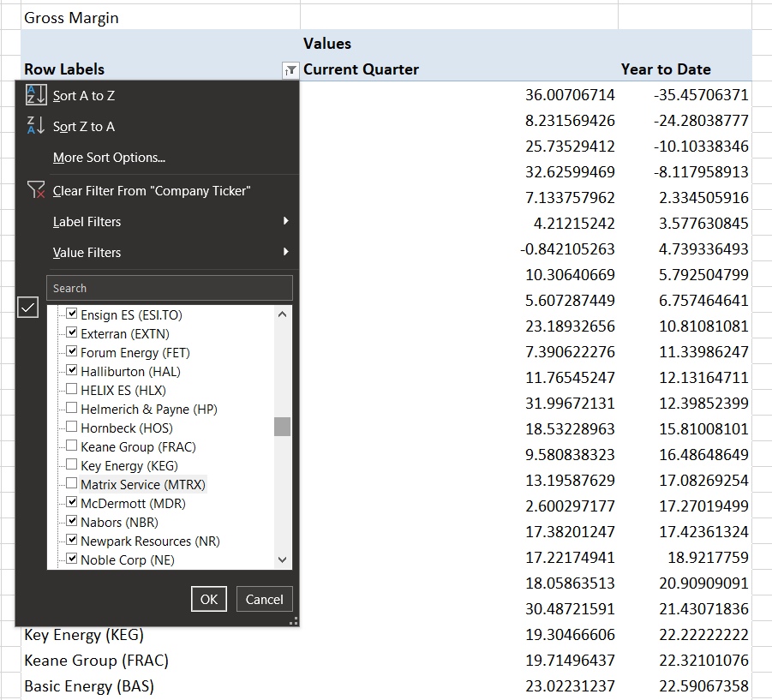Click the scroll down arrow in filter list
This screenshot has width=772, height=700.
[x=283, y=560]
